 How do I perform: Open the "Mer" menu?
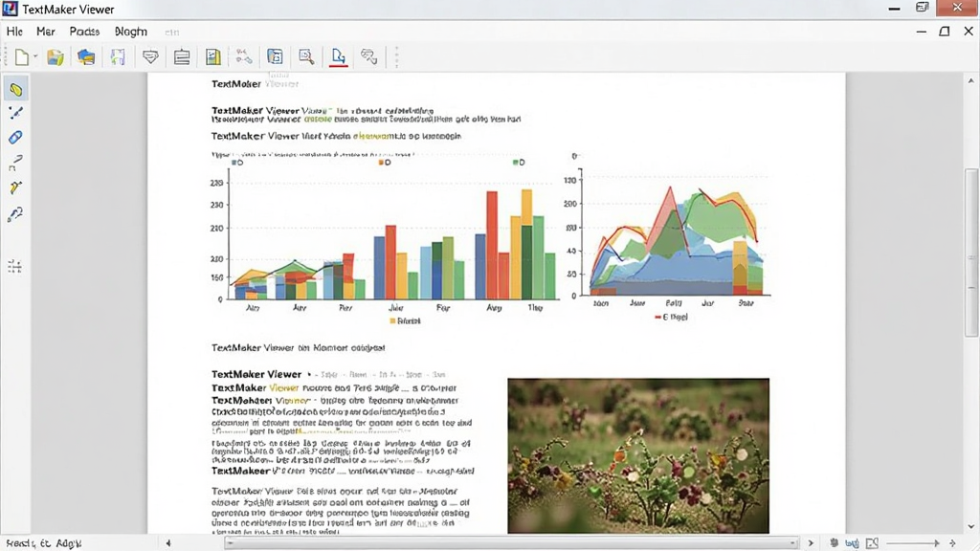click(x=46, y=32)
